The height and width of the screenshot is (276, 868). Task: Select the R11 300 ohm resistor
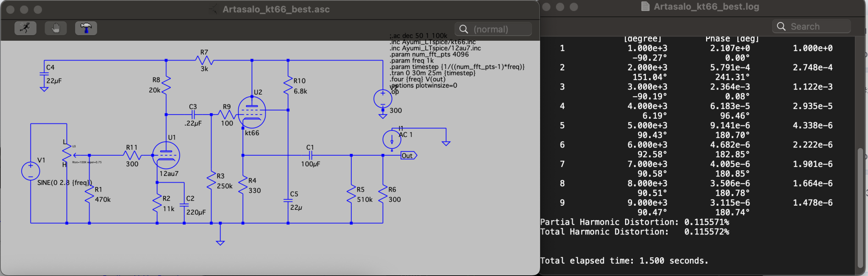pos(132,155)
